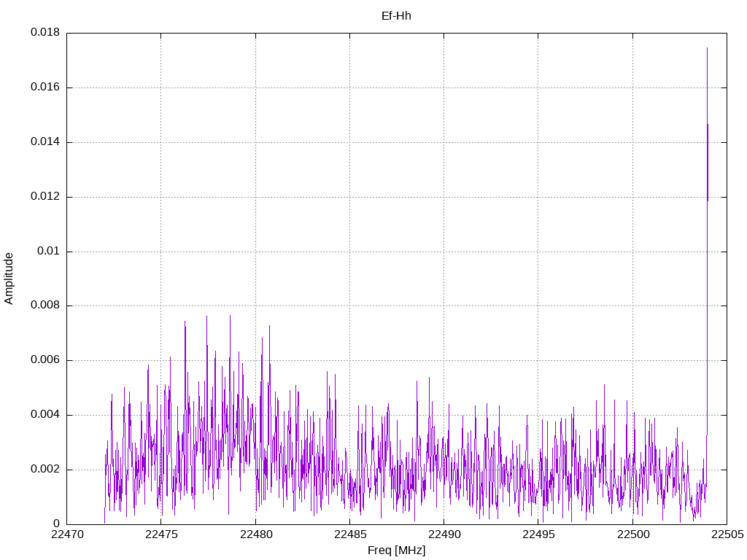Viewport: 747px width, 560px height.
Task: Click the plot title Ef-Hh
Action: (x=396, y=16)
